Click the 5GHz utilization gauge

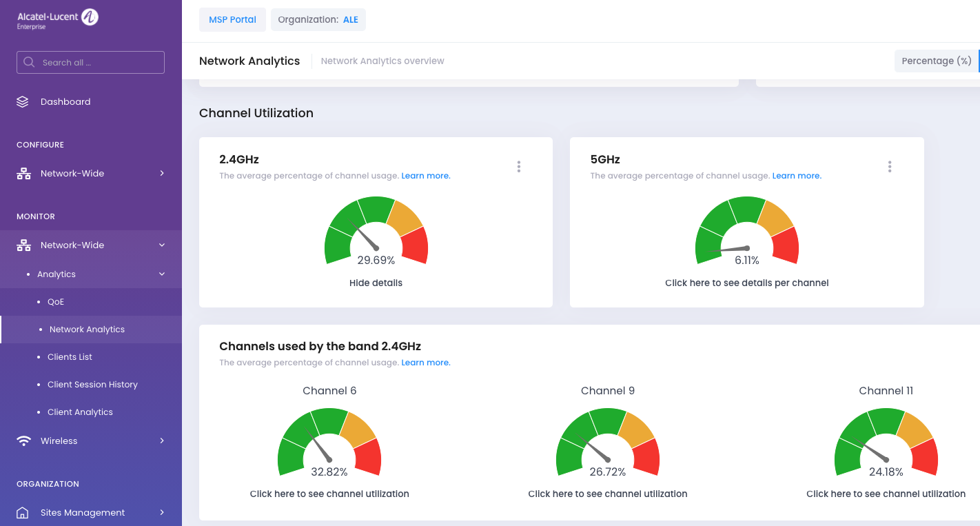click(747, 230)
